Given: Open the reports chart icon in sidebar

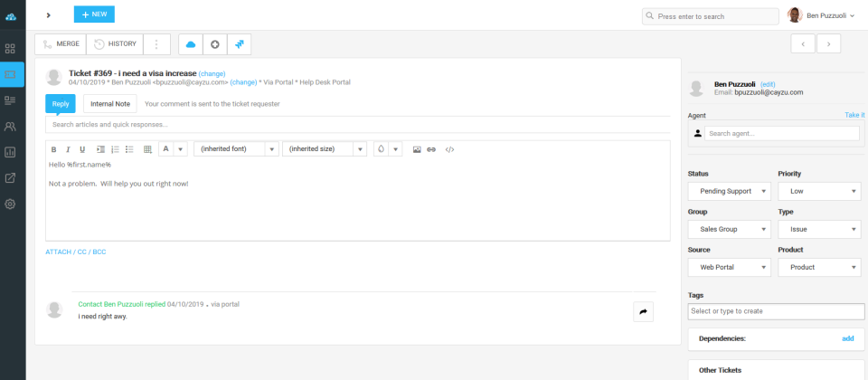Looking at the screenshot, I should [x=10, y=152].
